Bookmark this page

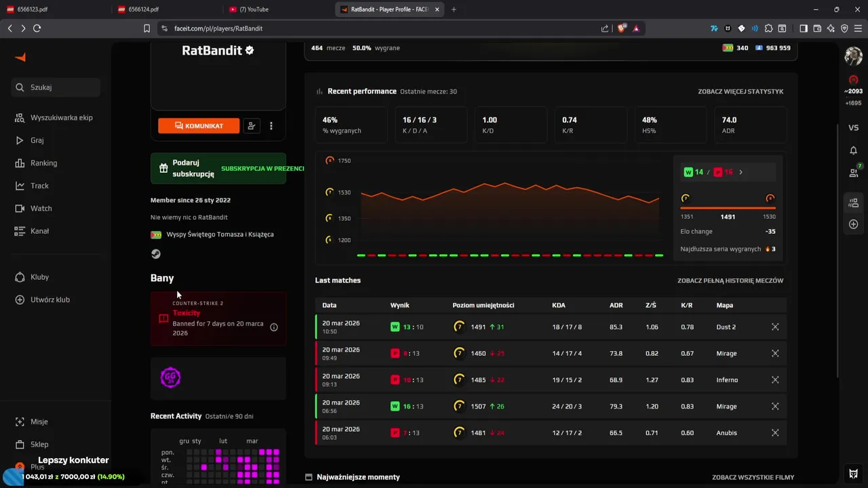(x=146, y=28)
